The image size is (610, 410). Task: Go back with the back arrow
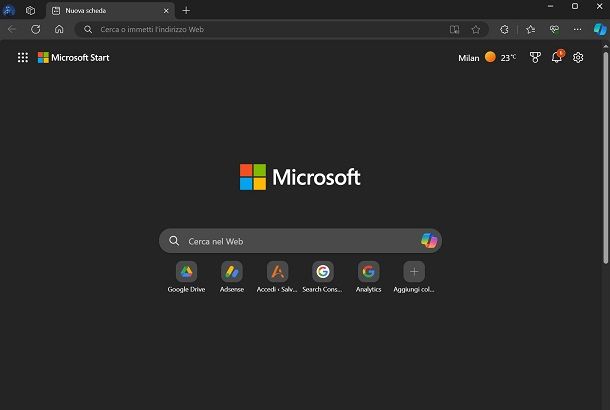12,29
